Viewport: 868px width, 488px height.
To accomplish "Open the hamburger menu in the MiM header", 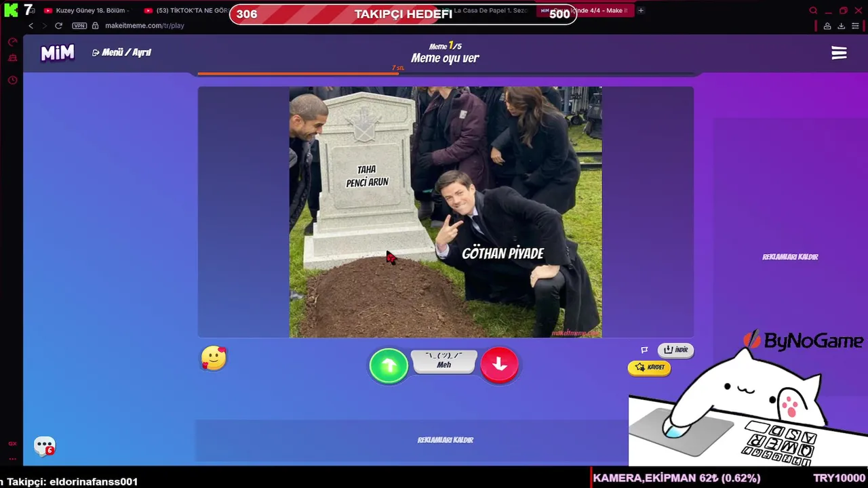I will [839, 53].
